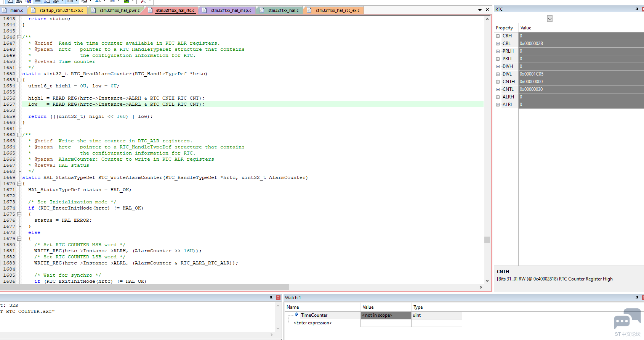The height and width of the screenshot is (340, 644).
Task: Click line number 1659 in the gutter
Action: 9,116
